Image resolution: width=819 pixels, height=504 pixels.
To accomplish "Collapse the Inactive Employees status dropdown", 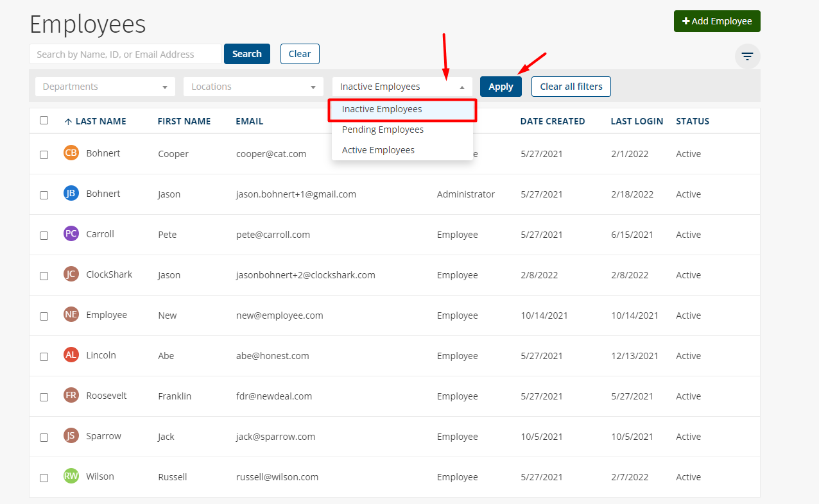I will click(x=402, y=87).
